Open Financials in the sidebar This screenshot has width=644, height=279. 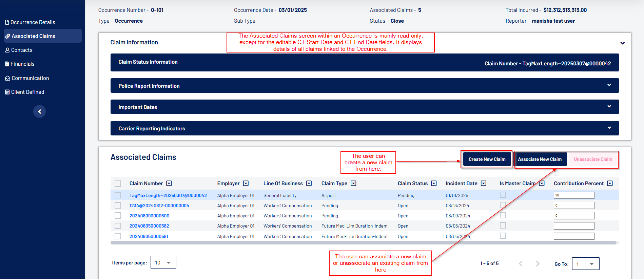22,64
